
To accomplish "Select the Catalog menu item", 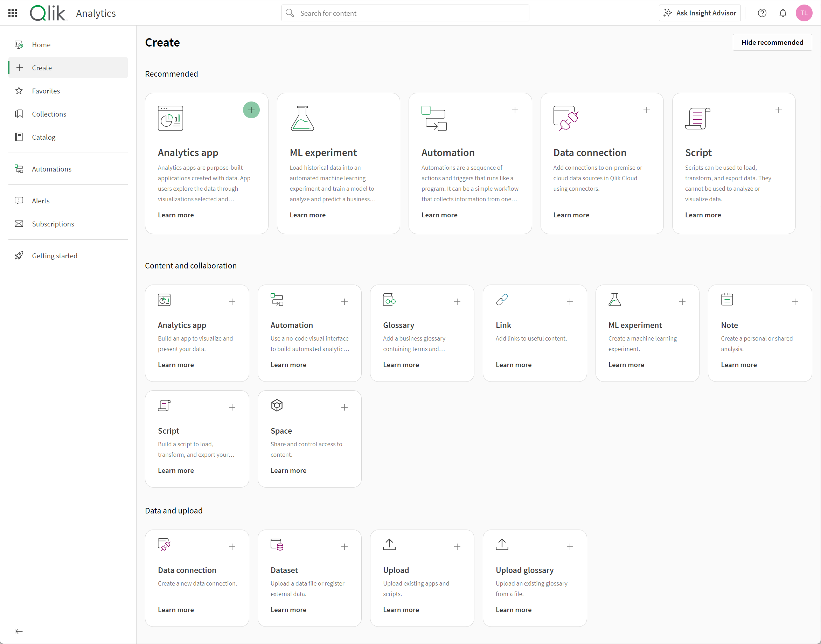I will (43, 137).
